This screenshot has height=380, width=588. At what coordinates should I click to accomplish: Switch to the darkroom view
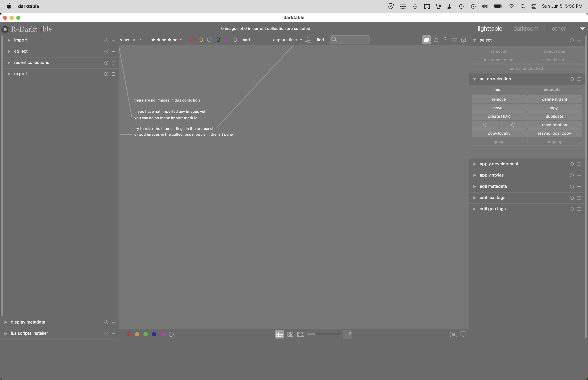526,29
